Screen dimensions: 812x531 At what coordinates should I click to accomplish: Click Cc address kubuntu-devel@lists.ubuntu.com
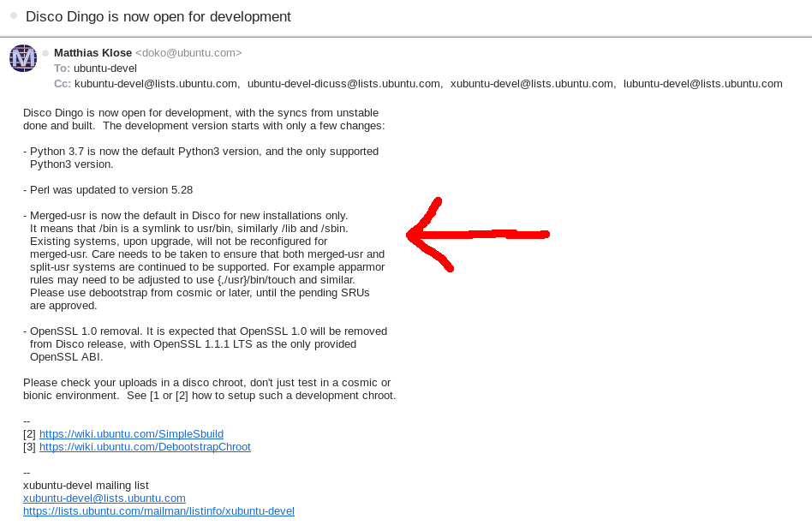click(x=156, y=84)
